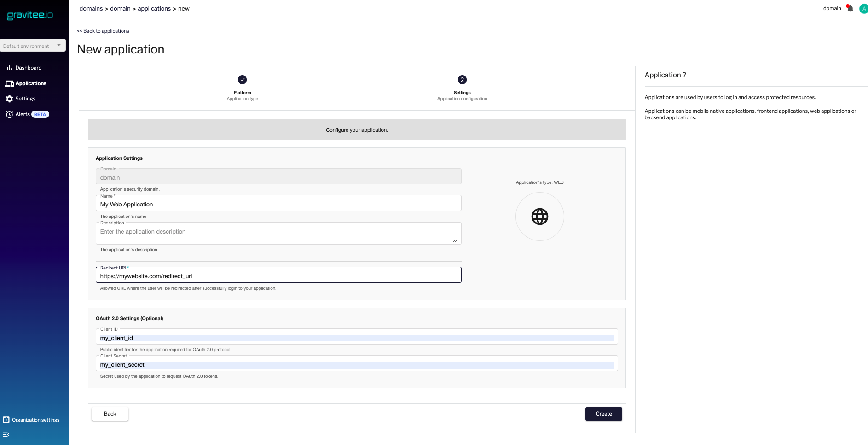Go to the completed Platform step

[x=242, y=80]
